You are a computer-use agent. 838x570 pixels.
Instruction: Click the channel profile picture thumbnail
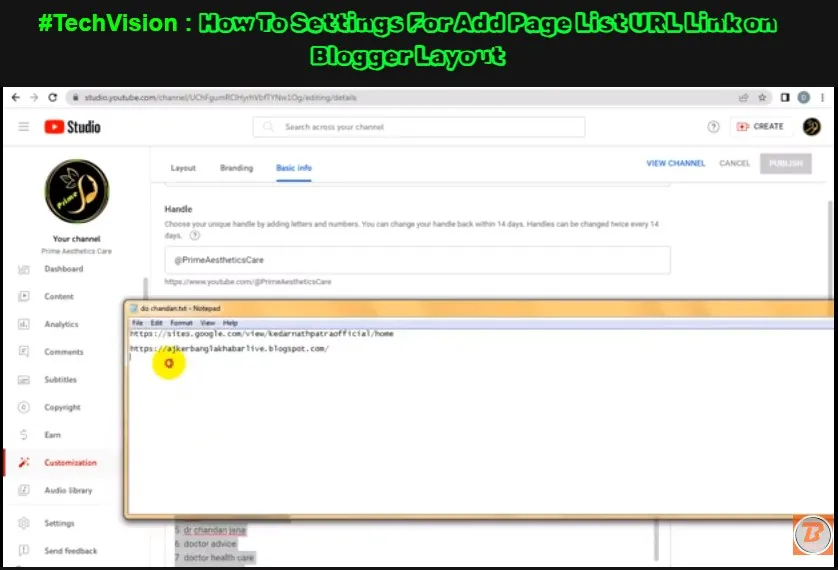tap(77, 191)
